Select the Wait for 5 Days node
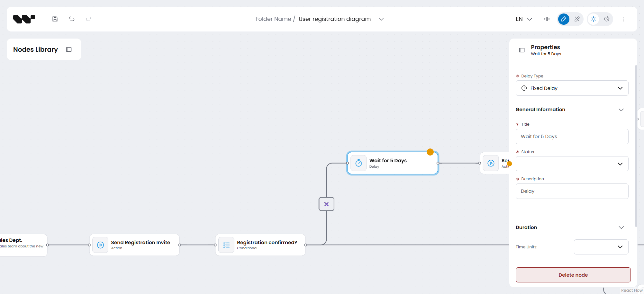Image resolution: width=644 pixels, height=294 pixels. click(x=393, y=163)
